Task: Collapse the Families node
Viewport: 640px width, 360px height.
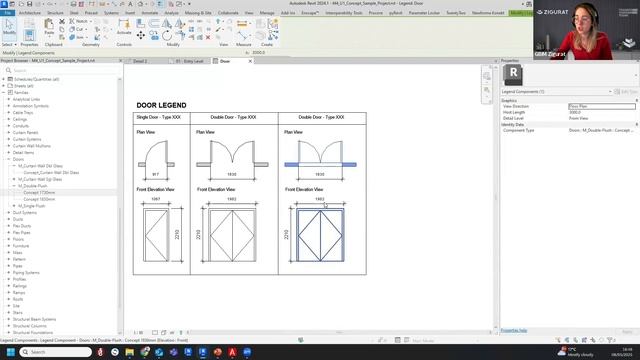Action: [x=4, y=93]
